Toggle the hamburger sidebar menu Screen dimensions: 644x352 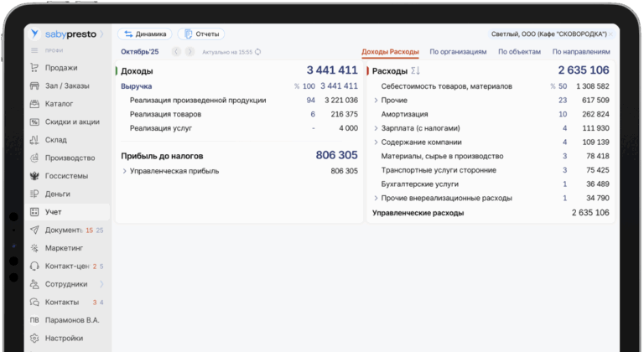pyautogui.click(x=34, y=50)
